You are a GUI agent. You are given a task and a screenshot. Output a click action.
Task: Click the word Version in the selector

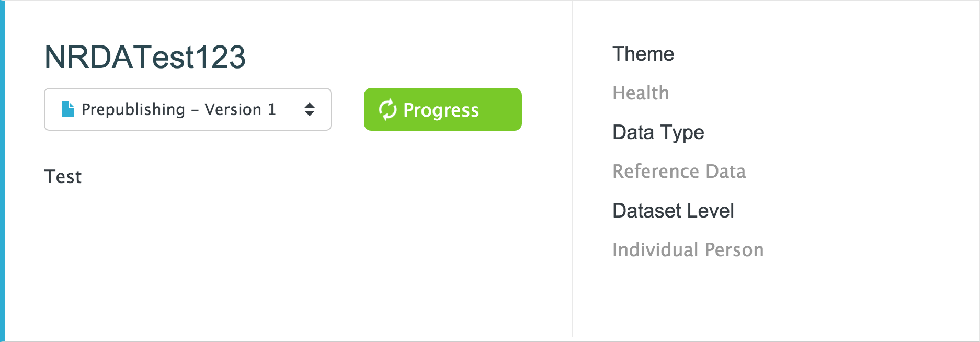click(x=233, y=109)
